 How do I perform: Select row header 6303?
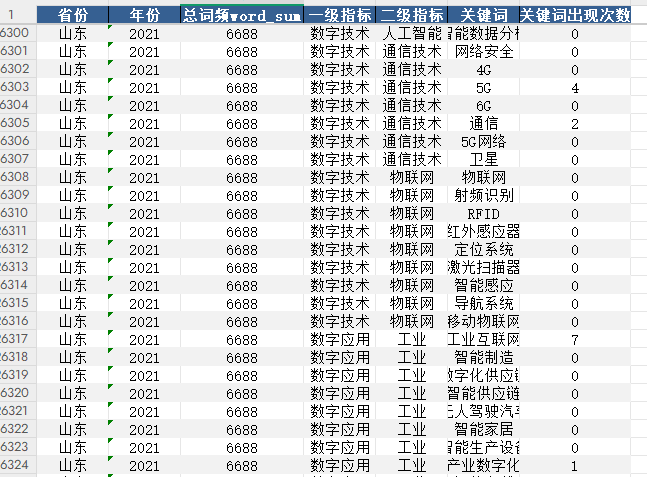(18, 87)
